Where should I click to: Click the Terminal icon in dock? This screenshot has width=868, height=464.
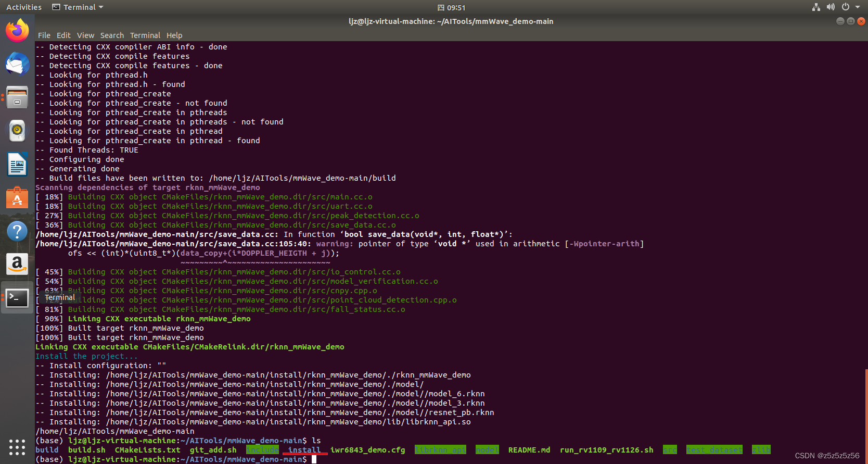coord(17,298)
